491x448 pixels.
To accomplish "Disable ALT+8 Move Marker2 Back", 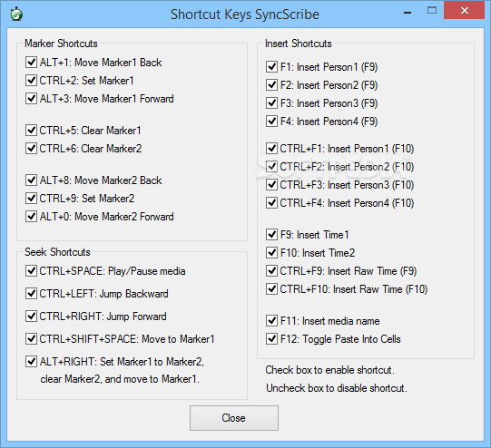I will click(x=31, y=180).
